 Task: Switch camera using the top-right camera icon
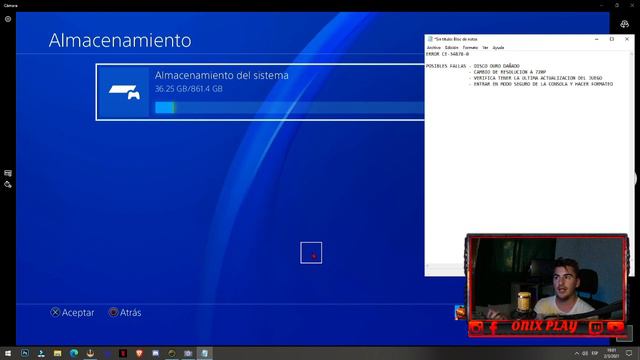(x=624, y=24)
